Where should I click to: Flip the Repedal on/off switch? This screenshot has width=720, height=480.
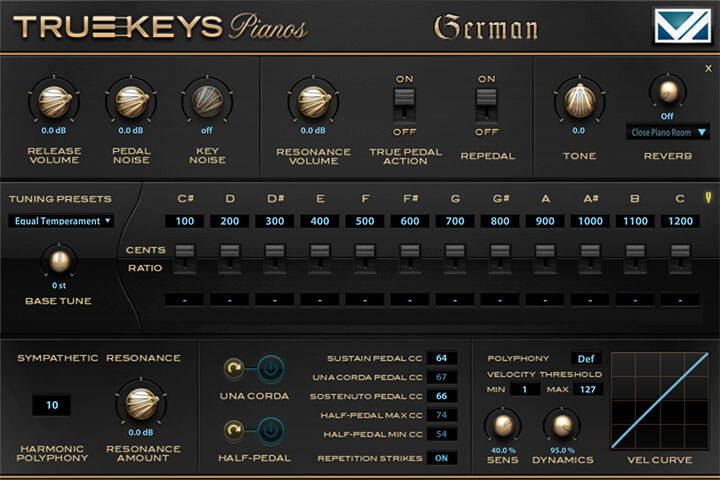[x=487, y=103]
